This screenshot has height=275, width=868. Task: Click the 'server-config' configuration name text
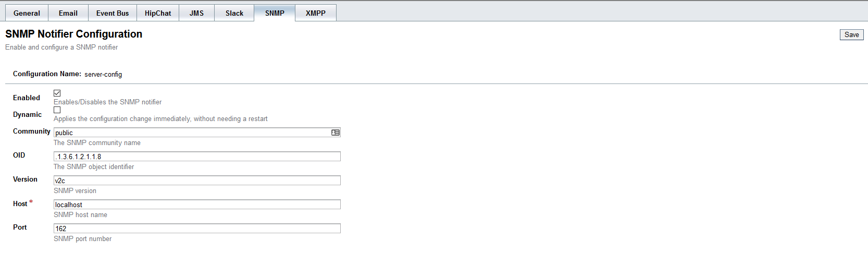(x=103, y=74)
